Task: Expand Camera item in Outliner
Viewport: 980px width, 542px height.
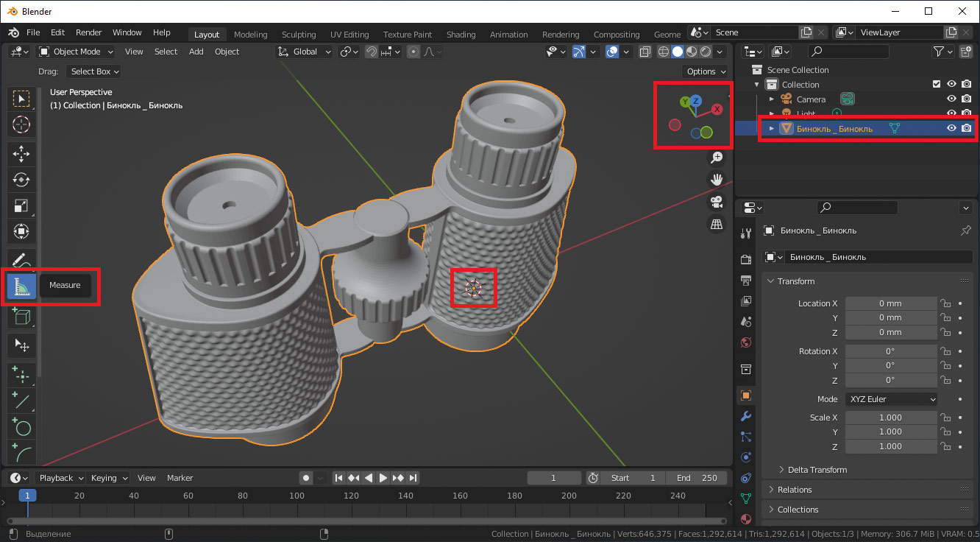Action: click(772, 99)
